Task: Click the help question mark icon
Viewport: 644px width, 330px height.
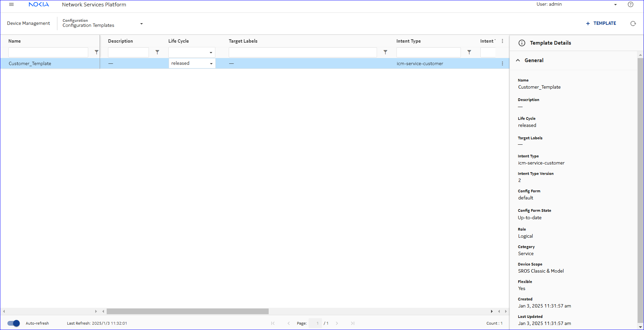Action: [x=631, y=4]
